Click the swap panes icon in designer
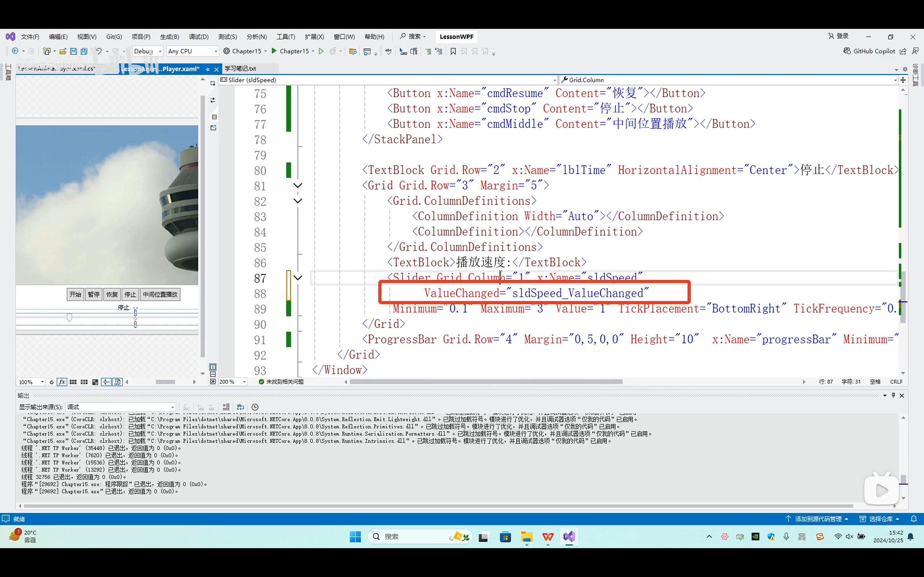The image size is (924, 577). coord(213,100)
